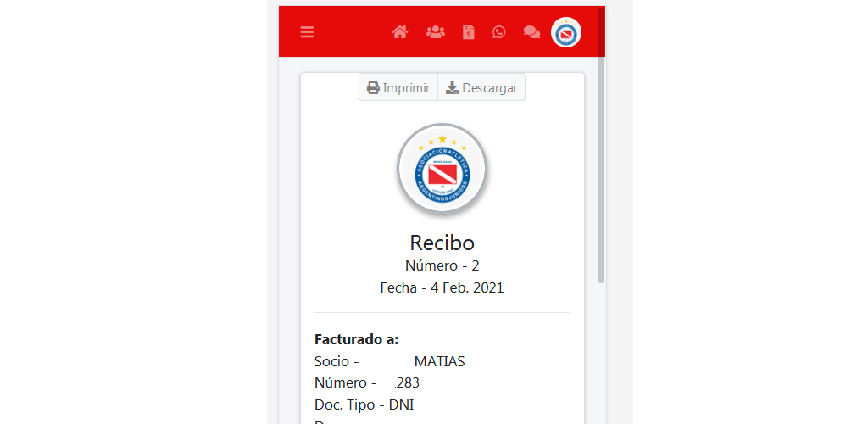Click the Imprimir button
Image resolution: width=868 pixels, height=424 pixels.
pyautogui.click(x=398, y=87)
